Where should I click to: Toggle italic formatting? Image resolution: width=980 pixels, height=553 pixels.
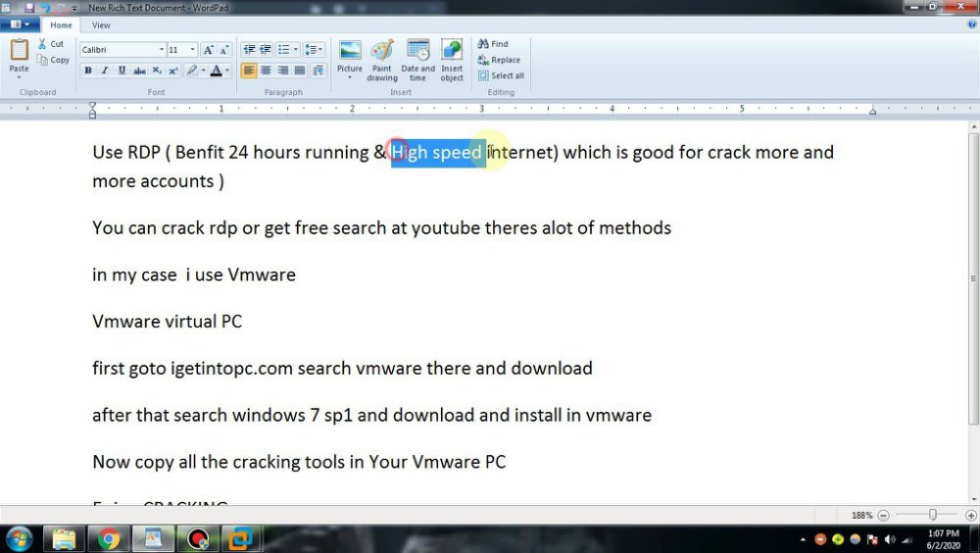pos(105,70)
